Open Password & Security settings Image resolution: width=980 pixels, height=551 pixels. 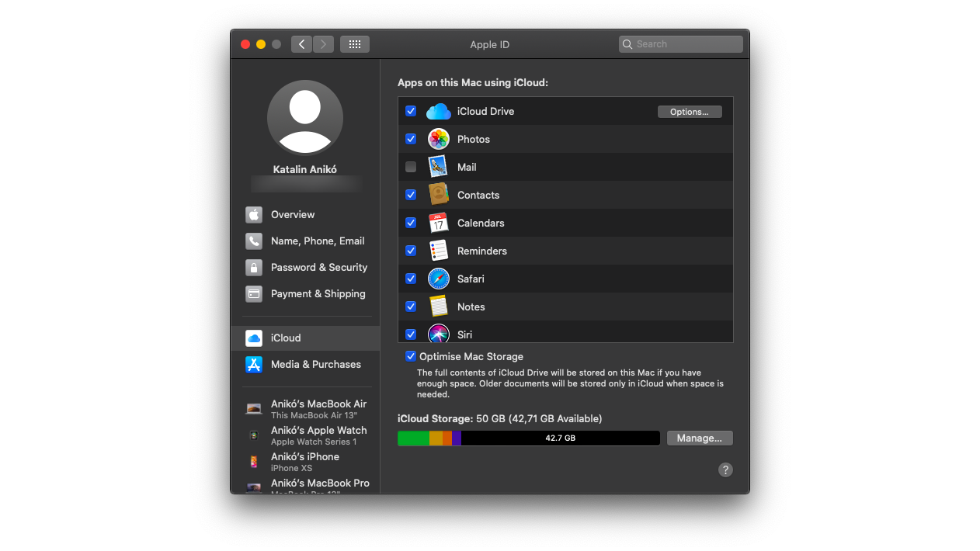pos(305,268)
